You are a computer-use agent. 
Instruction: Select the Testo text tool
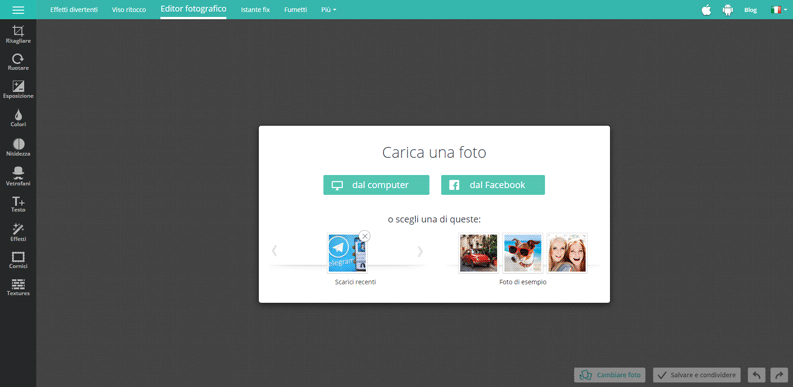(18, 204)
